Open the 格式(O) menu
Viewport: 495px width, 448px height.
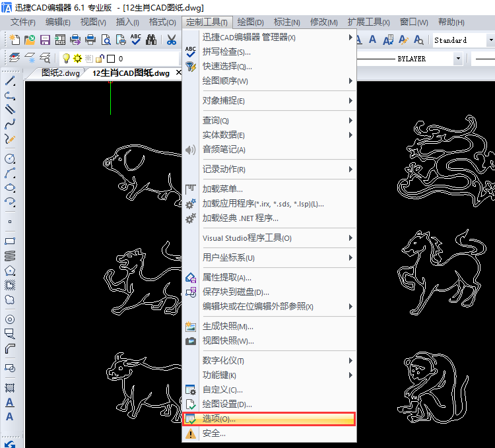pyautogui.click(x=162, y=22)
